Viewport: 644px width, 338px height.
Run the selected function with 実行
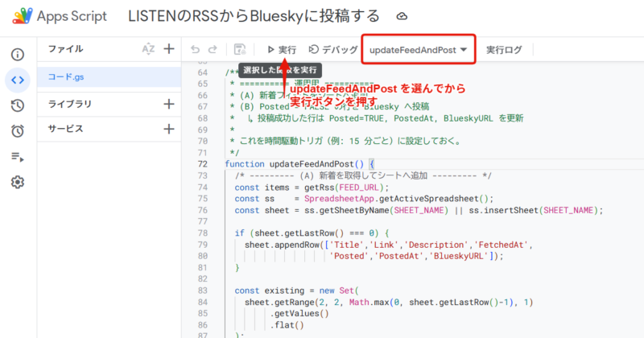(282, 50)
